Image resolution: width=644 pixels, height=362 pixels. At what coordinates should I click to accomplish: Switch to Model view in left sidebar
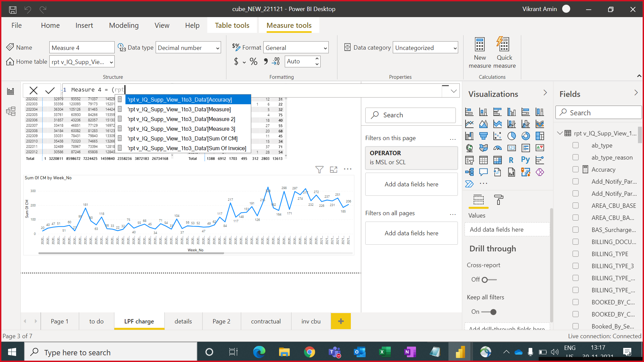point(11,111)
